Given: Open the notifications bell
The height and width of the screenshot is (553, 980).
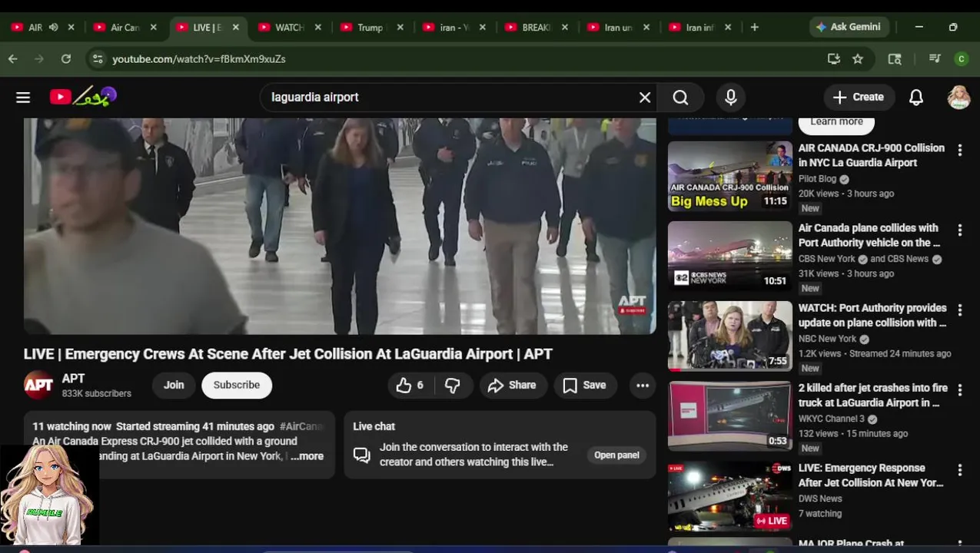Looking at the screenshot, I should 916,98.
